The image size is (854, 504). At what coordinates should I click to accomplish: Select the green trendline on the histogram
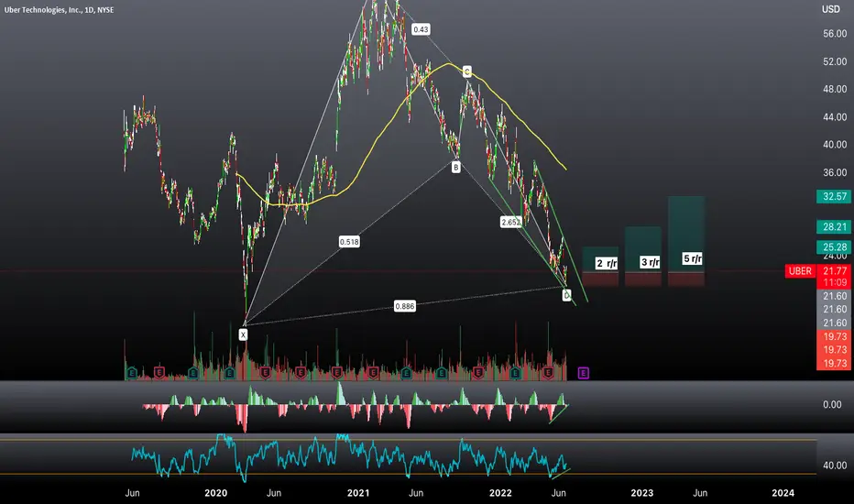tap(558, 414)
